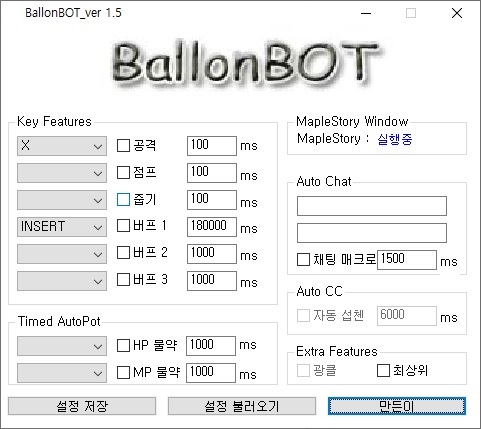Toggle the 최상위 always-on-top checkbox
Viewport: 481px width, 429px height.
[383, 370]
